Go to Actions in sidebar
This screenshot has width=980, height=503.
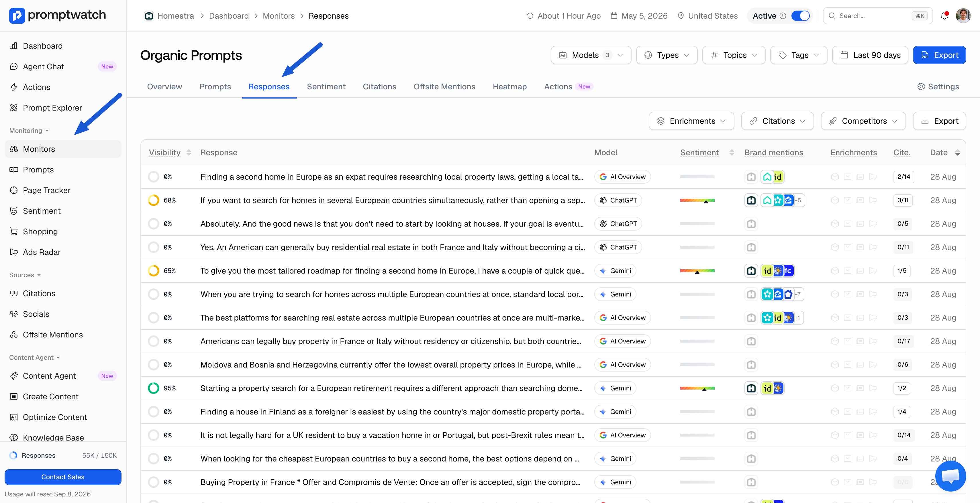(x=63, y=87)
